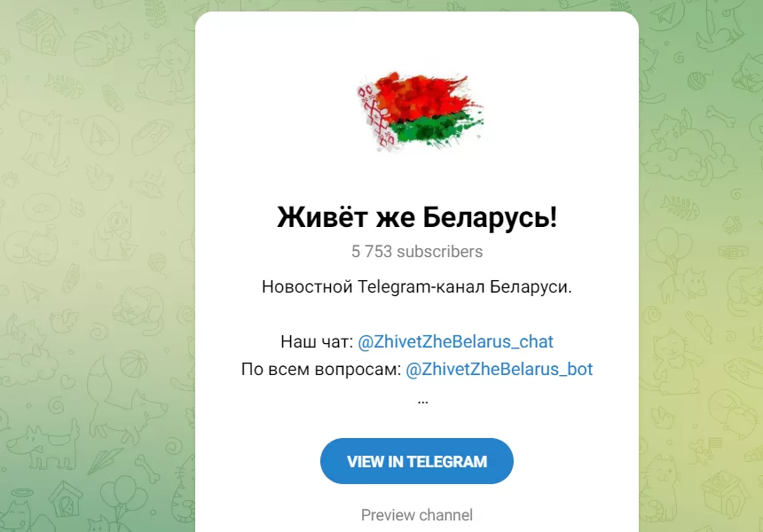Click the bone doodle in upper right background

721,117
